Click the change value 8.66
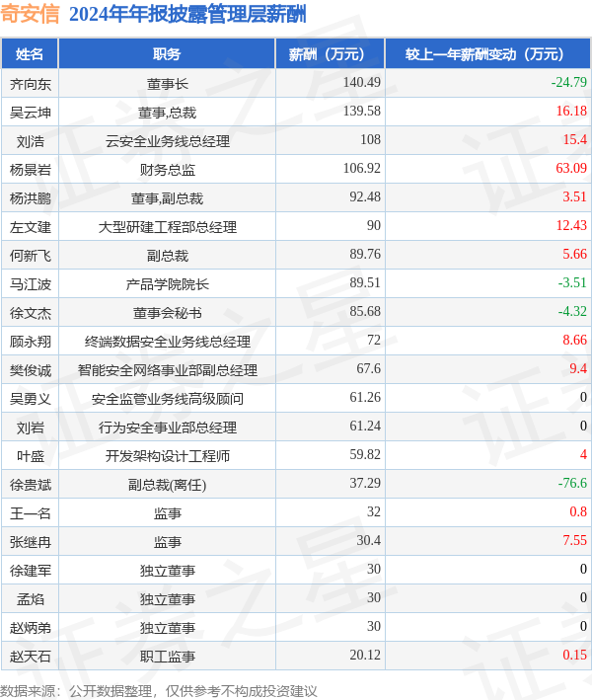 tap(574, 340)
